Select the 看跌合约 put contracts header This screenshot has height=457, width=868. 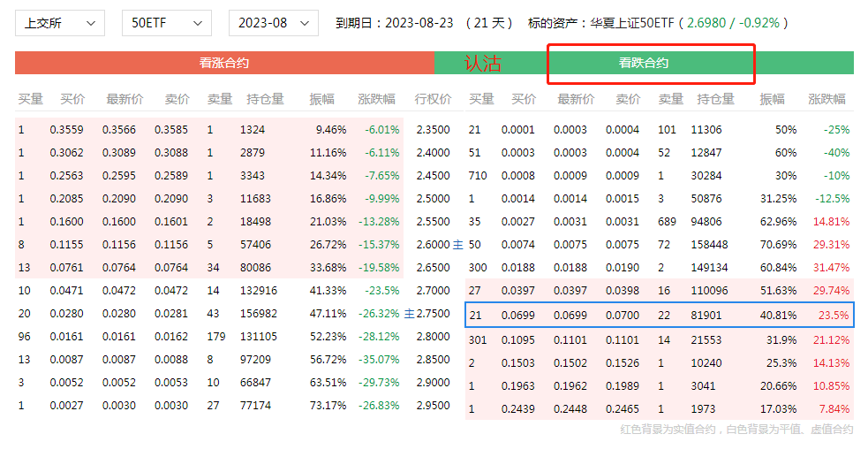click(643, 63)
